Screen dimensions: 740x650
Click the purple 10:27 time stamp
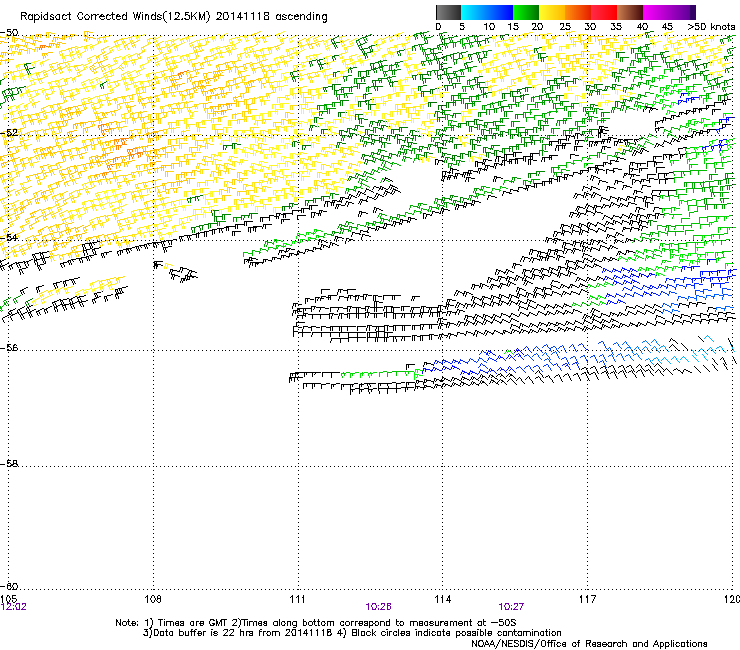511,607
